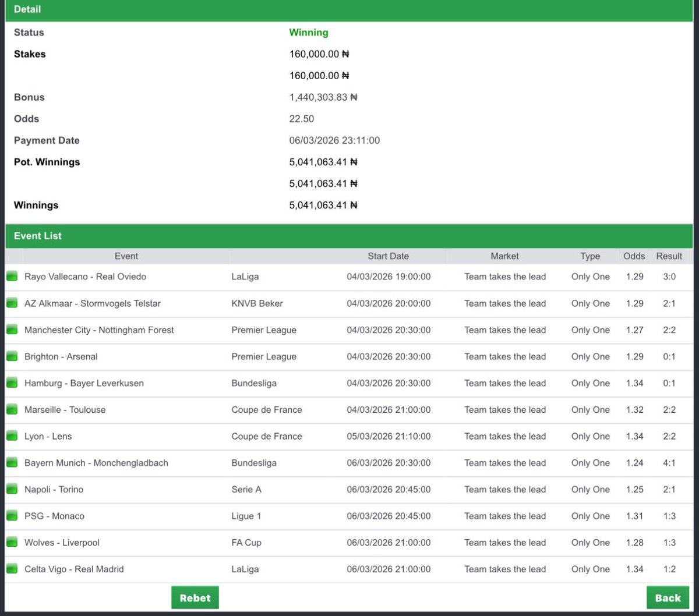The height and width of the screenshot is (616, 699).
Task: Click the status icon beside Celta Vigo - Real Madrid
Action: (12, 569)
